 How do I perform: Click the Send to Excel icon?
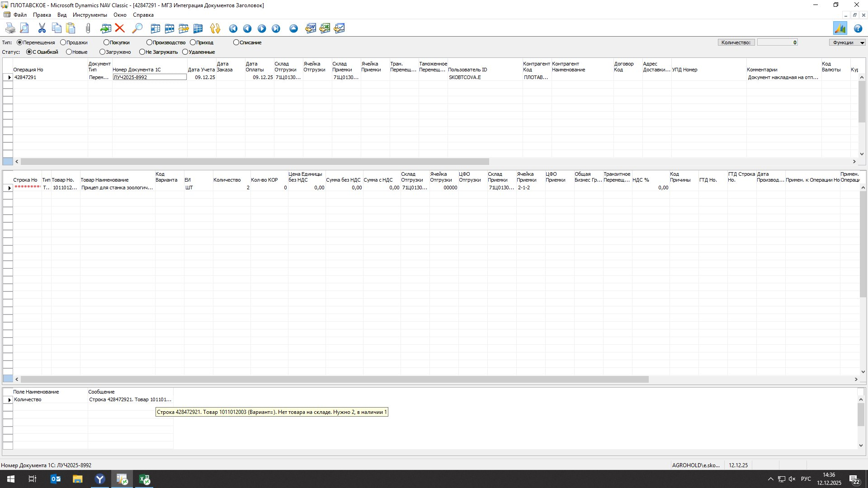point(325,28)
